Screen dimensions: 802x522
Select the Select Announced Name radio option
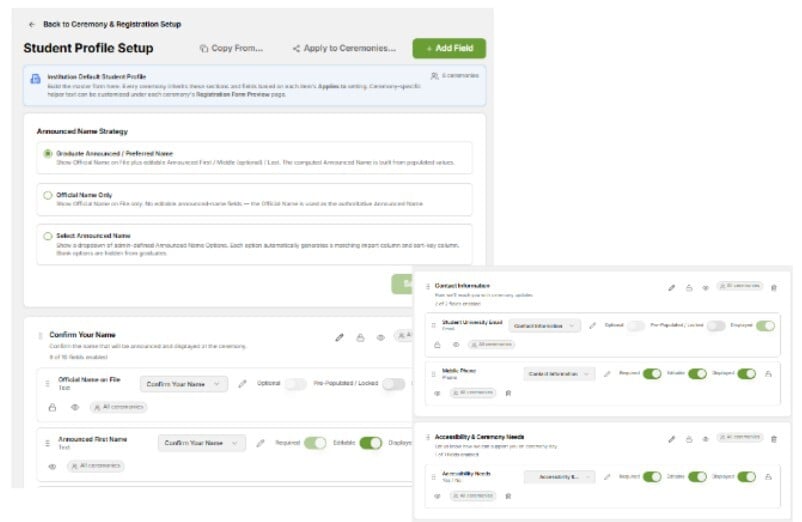(48, 236)
